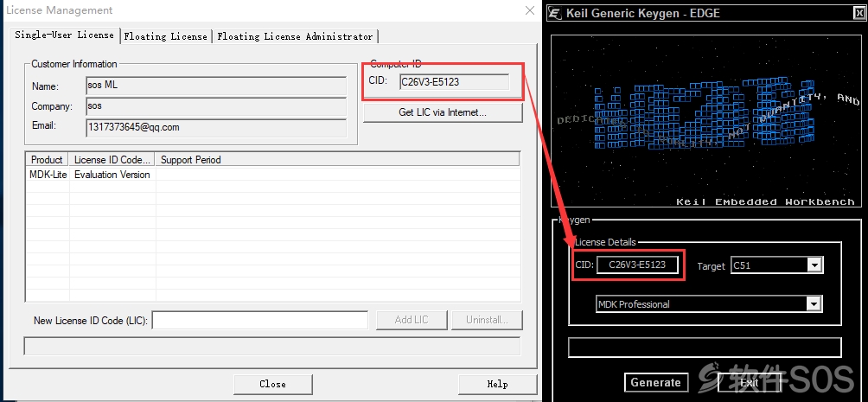Image resolution: width=868 pixels, height=402 pixels.
Task: Click the Name field showing sos ML
Action: pyautogui.click(x=216, y=86)
